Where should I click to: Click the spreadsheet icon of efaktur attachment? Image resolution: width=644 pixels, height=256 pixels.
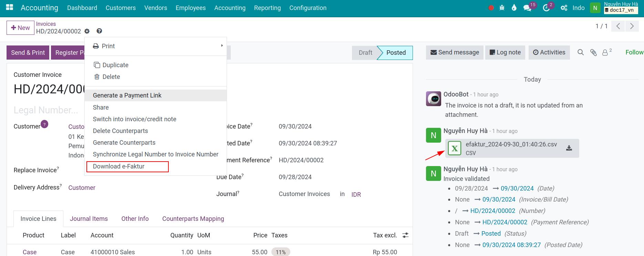pos(455,149)
